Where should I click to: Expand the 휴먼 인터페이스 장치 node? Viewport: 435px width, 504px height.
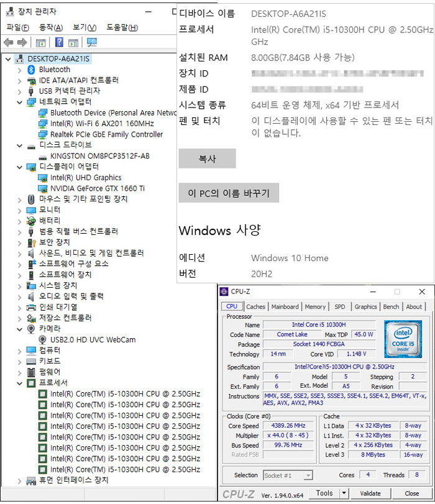(20, 481)
